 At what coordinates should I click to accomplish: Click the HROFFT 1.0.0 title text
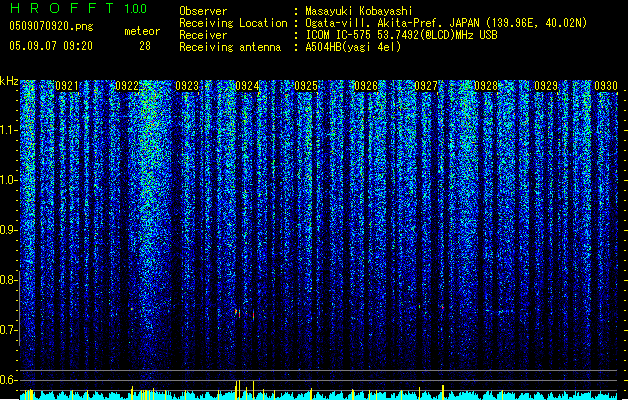pyautogui.click(x=79, y=8)
